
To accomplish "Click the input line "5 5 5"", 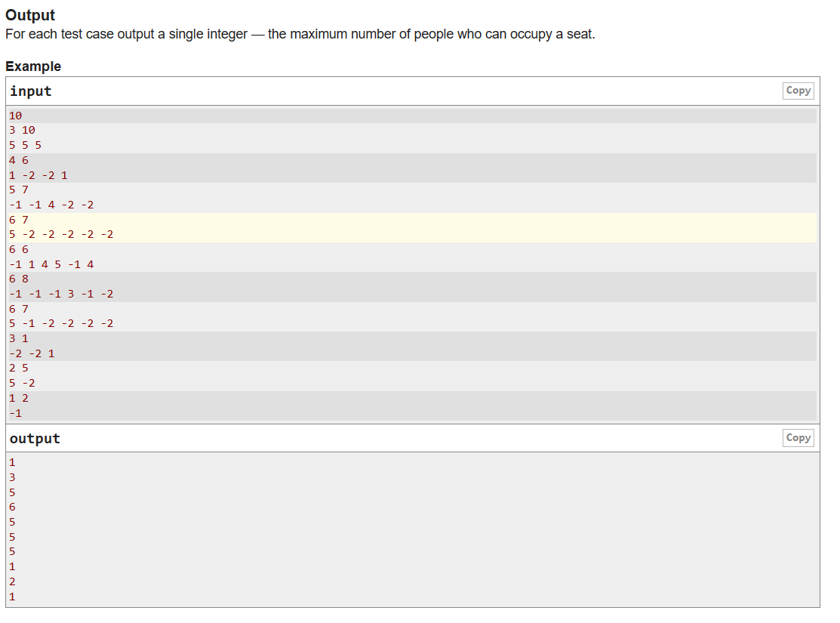I will [25, 145].
